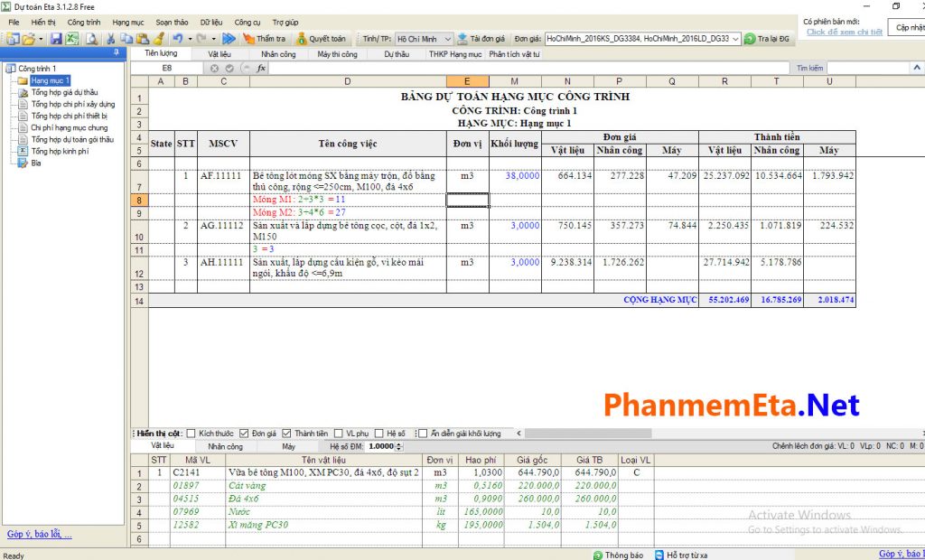Click the Paste clipboard icon
This screenshot has height=560, width=925.
(142, 39)
